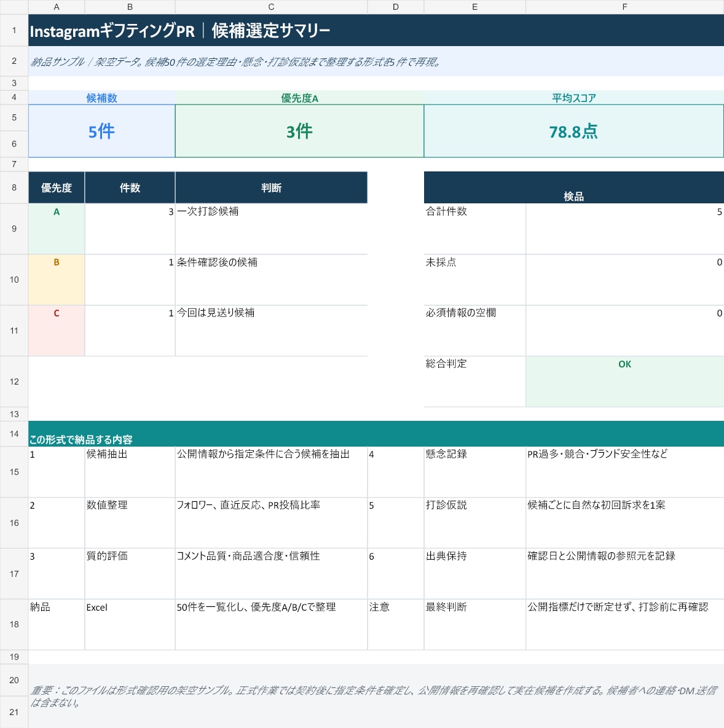Viewport: 724px width, 728px height.
Task: Select column C header
Action: tap(271, 7)
